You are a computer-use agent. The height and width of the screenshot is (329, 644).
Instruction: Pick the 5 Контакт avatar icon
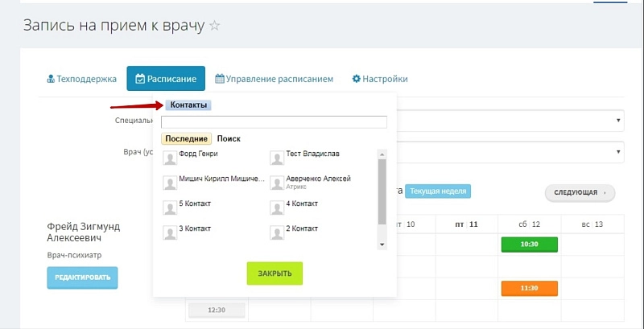point(170,208)
